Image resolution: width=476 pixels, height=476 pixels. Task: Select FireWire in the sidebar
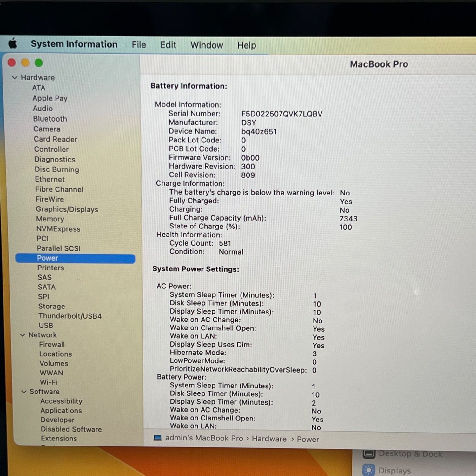point(50,199)
